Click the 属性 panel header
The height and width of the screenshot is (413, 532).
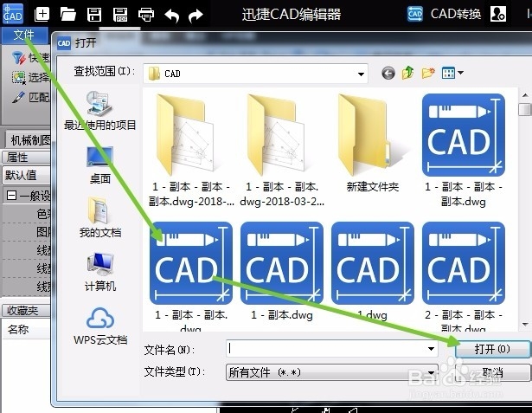[26, 158]
